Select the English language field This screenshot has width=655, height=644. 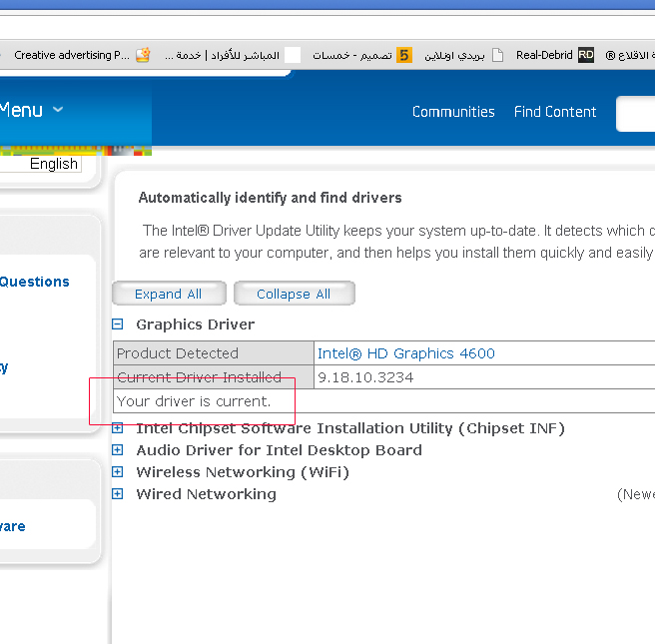coord(41,164)
